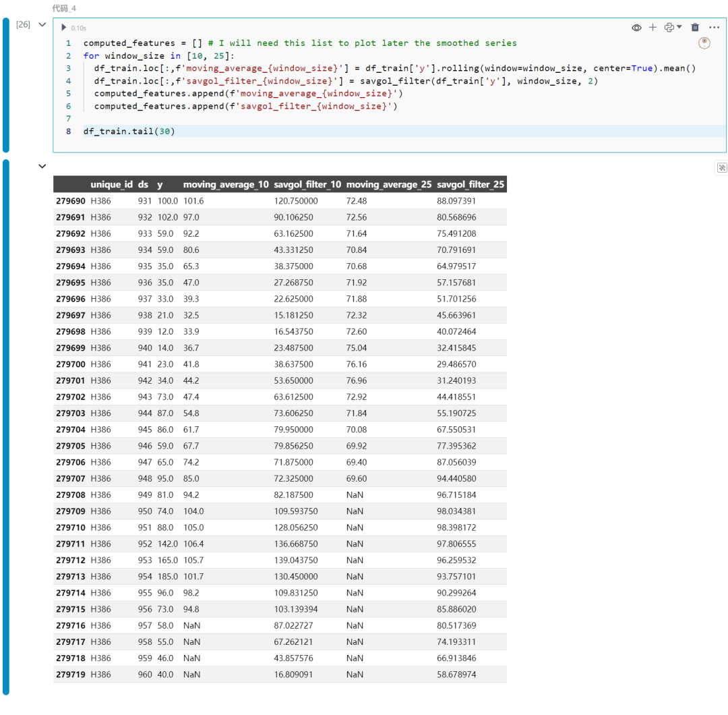Image resolution: width=728 pixels, height=715 pixels.
Task: Collapse the output area with chevron
Action: 42,166
